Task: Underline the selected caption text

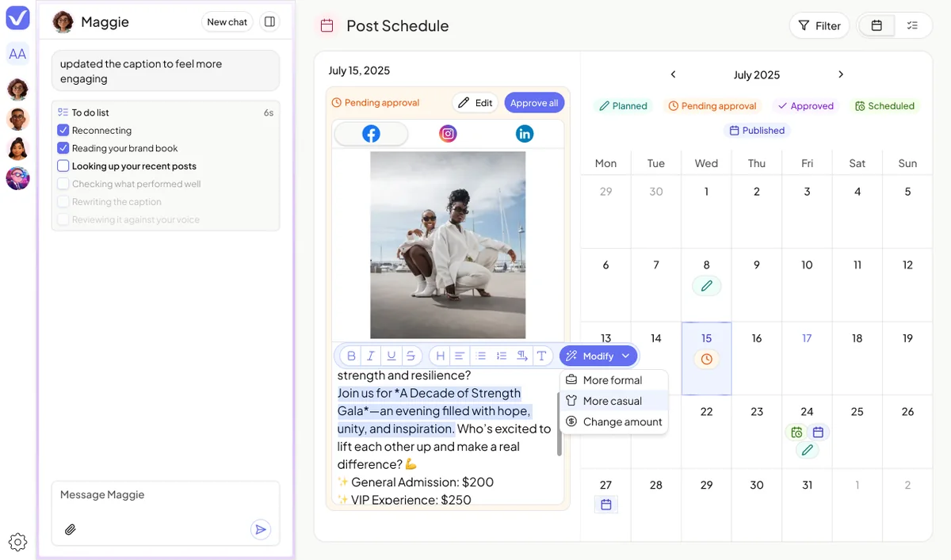Action: point(391,356)
